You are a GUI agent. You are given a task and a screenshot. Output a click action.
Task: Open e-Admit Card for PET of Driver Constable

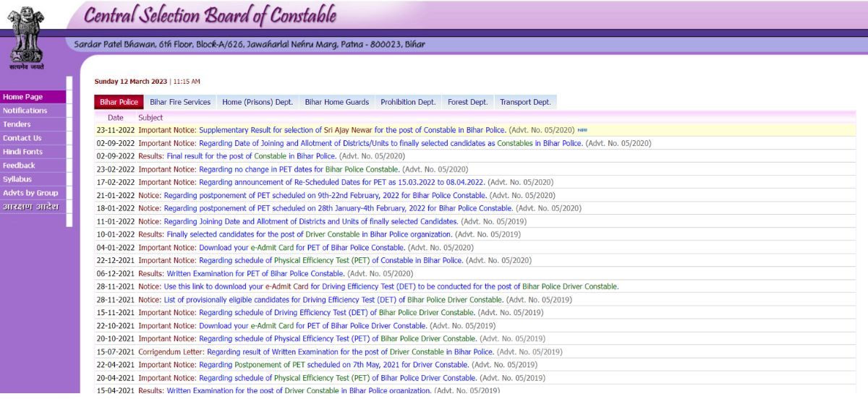pyautogui.click(x=312, y=325)
